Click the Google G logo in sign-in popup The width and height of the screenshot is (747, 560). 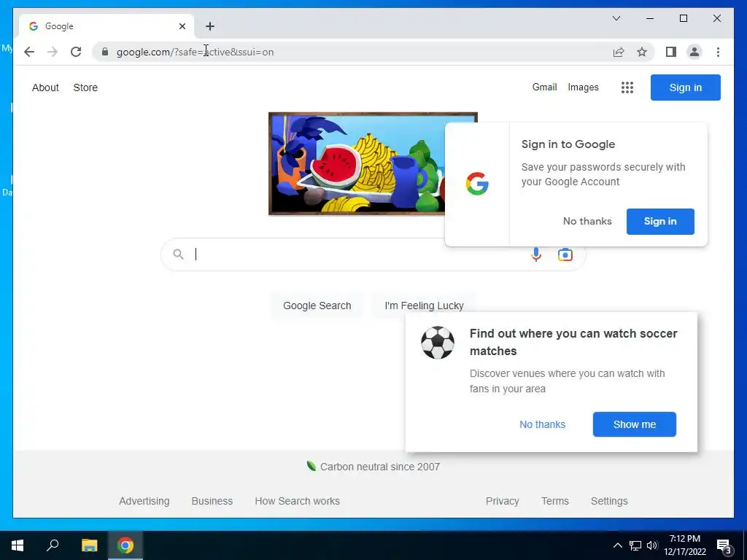click(477, 184)
